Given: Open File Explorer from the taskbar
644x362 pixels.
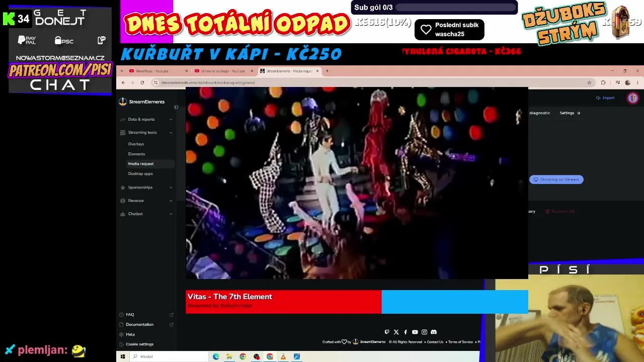Looking at the screenshot, I should [x=229, y=356].
